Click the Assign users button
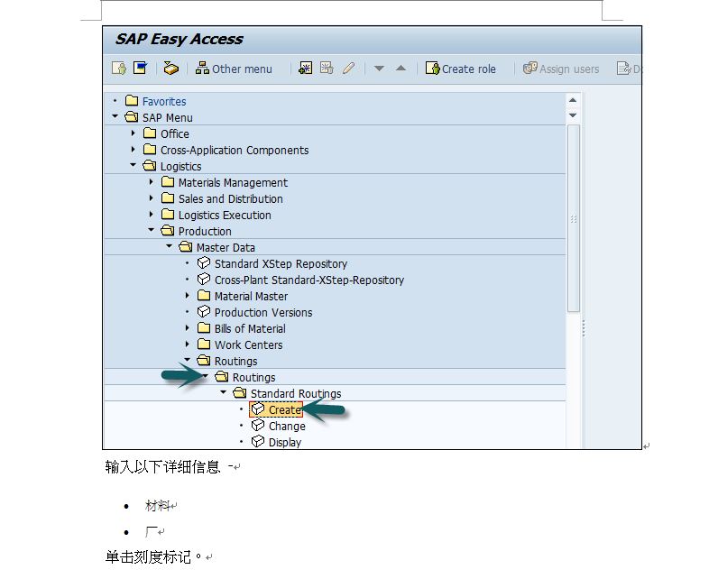This screenshot has height=588, width=709. click(x=561, y=69)
